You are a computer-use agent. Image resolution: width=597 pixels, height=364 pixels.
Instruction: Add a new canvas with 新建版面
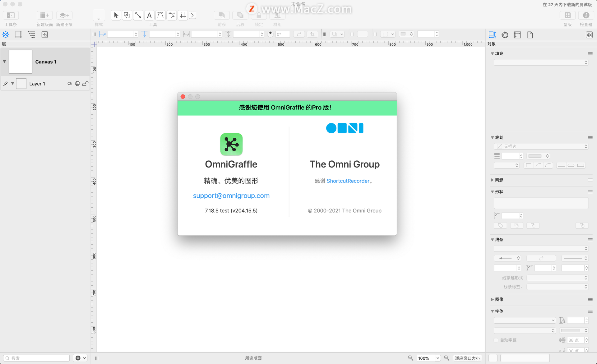tap(44, 15)
